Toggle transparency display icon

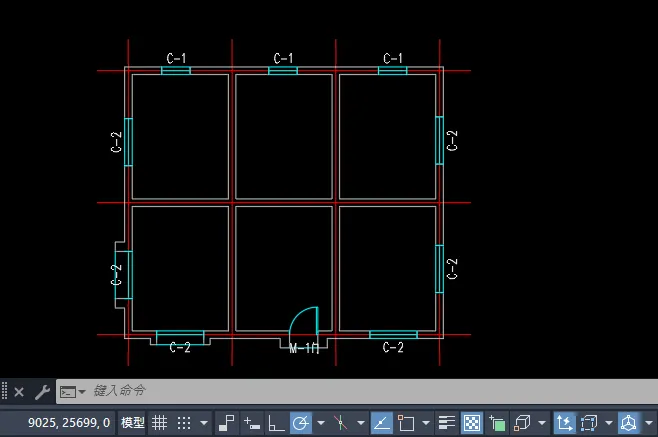(x=472, y=423)
